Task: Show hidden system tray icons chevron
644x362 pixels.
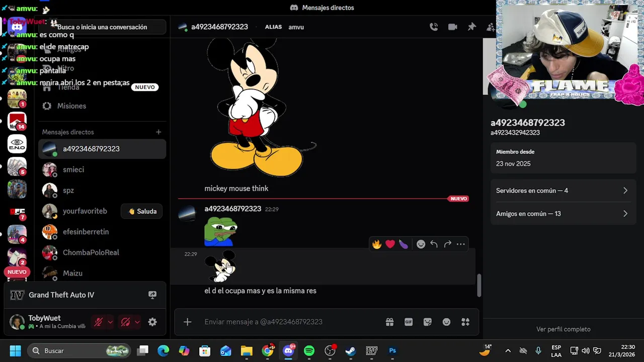Action: (x=508, y=351)
